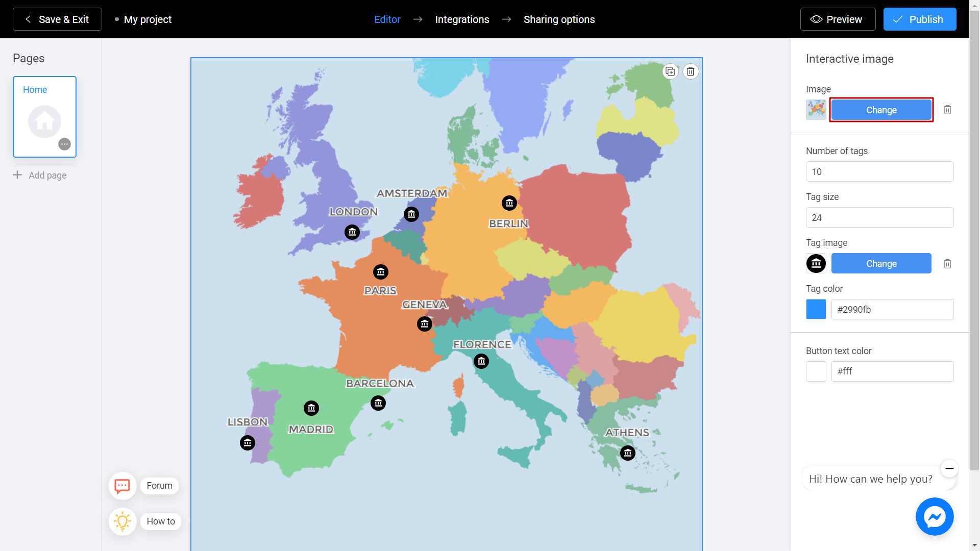Click the Publish button
The height and width of the screenshot is (551, 980).
click(919, 19)
